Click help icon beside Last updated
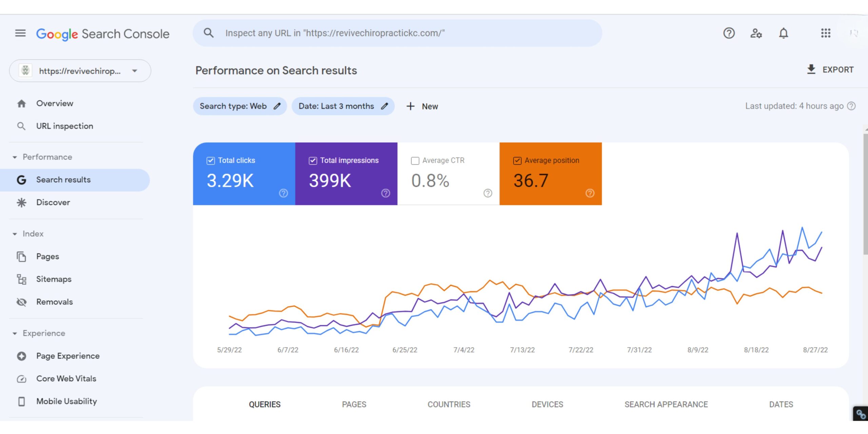Image resolution: width=868 pixels, height=434 pixels. [x=851, y=106]
